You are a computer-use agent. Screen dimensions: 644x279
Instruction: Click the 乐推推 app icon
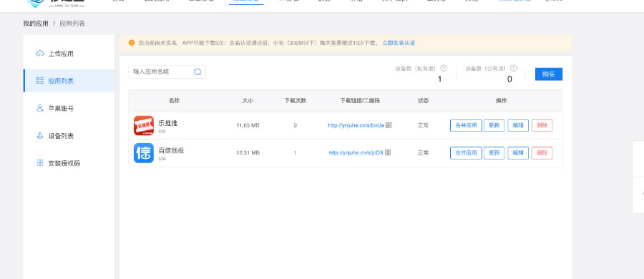pos(144,125)
